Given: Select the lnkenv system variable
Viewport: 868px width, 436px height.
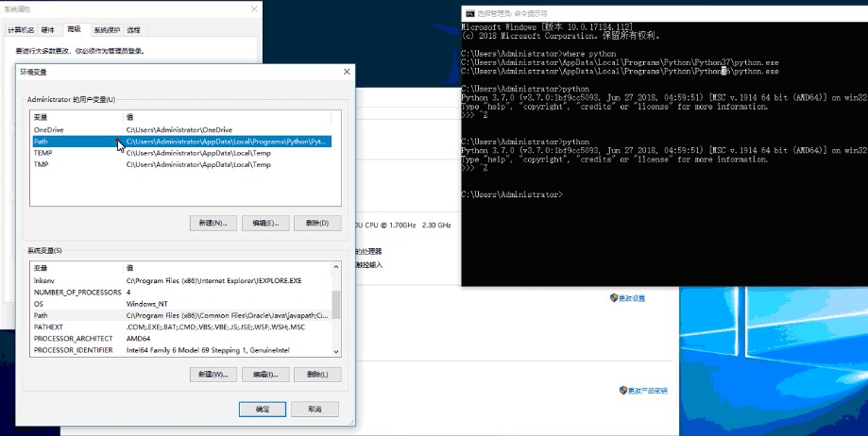Looking at the screenshot, I should [180, 280].
